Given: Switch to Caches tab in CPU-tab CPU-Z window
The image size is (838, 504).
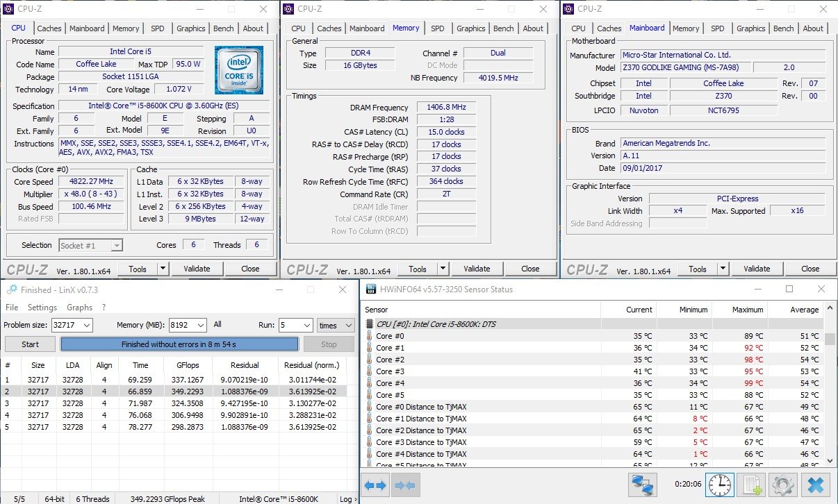Looking at the screenshot, I should pos(49,28).
